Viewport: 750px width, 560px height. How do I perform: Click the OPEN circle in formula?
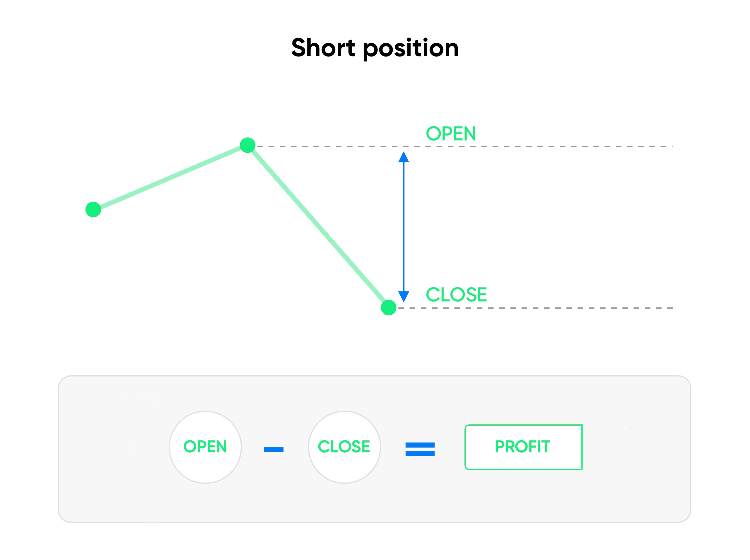(x=205, y=447)
